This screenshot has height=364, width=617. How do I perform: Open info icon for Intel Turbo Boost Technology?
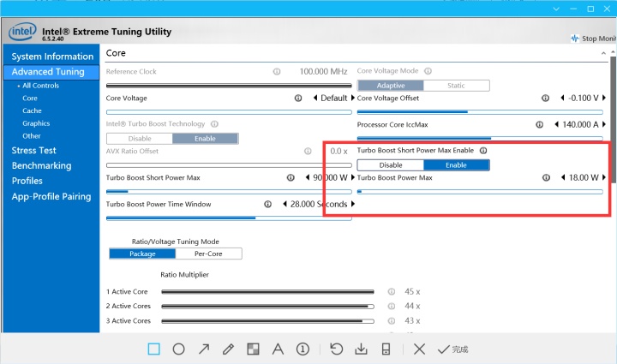pos(214,124)
